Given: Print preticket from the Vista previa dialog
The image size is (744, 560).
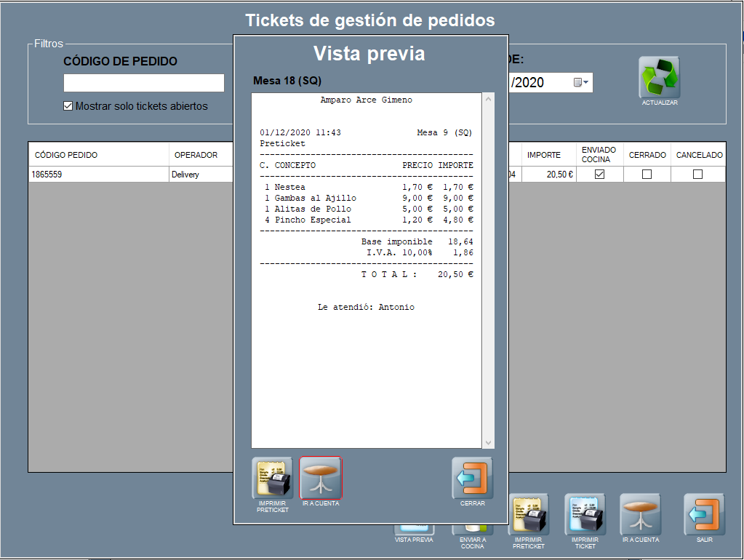Looking at the screenshot, I should (272, 478).
